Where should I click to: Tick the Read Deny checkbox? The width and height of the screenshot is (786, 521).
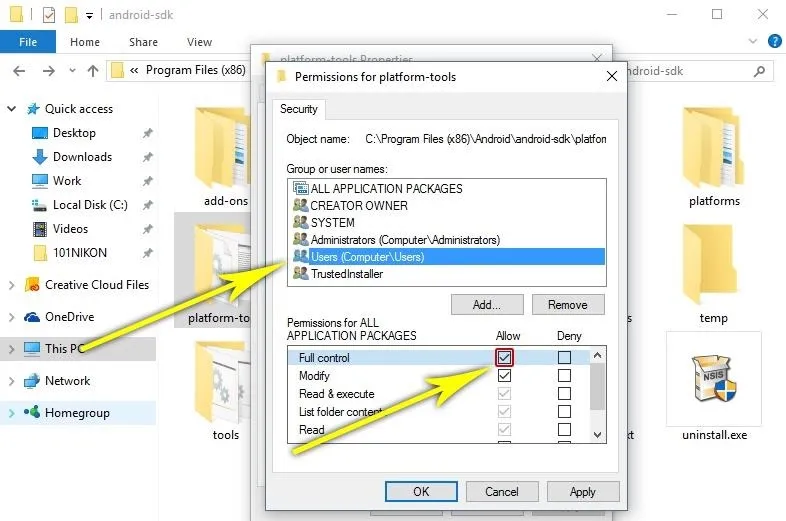pyautogui.click(x=564, y=430)
